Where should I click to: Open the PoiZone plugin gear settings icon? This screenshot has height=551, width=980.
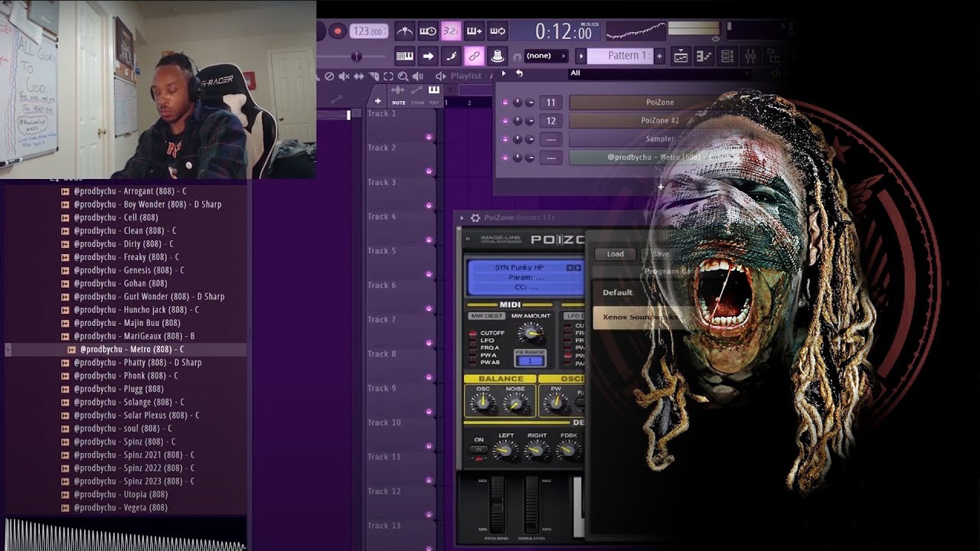coord(475,218)
